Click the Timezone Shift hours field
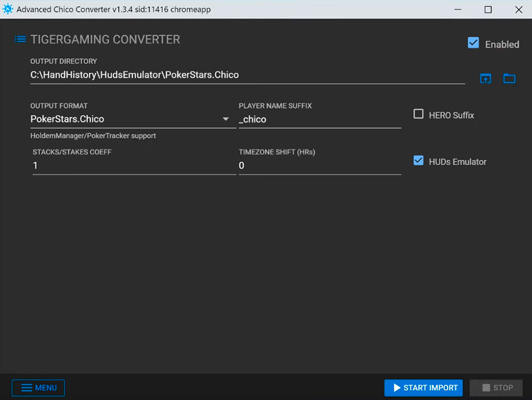Screen dimensions: 532x400 click(319, 166)
